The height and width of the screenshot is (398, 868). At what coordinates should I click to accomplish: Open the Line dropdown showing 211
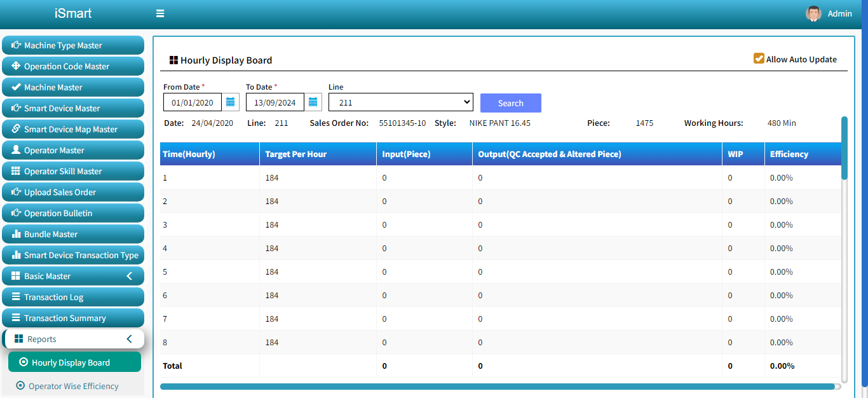click(400, 102)
